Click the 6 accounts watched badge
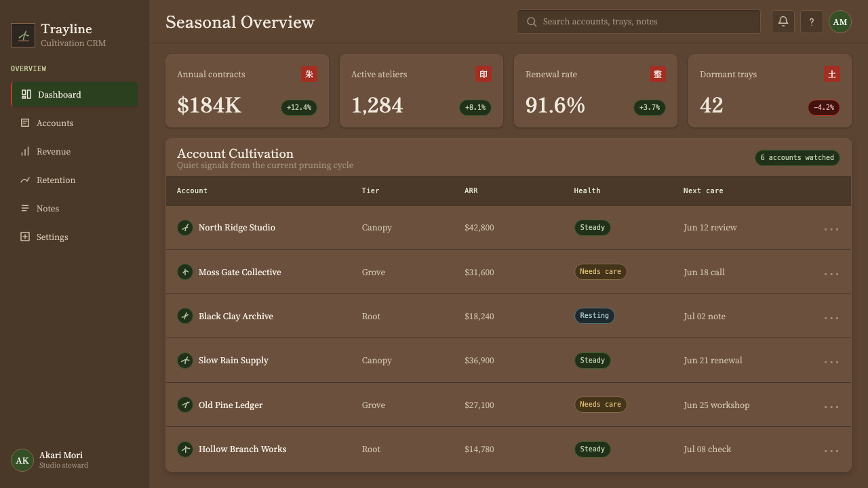The height and width of the screenshot is (488, 868). coord(797,158)
